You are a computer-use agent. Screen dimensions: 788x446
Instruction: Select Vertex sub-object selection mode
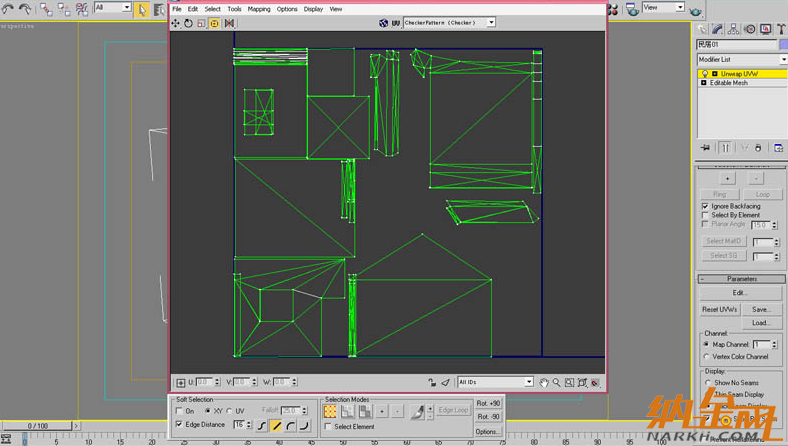tap(330, 411)
